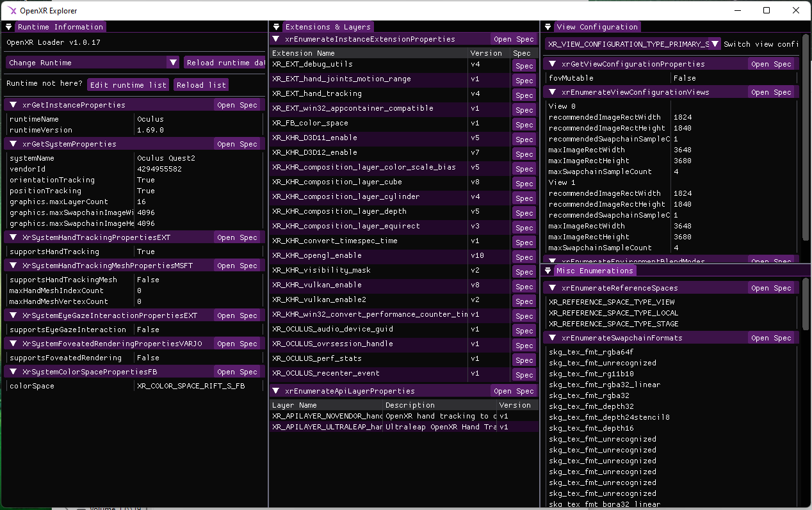Screen dimensions: 812x510
Task: Select the Extensions & Layers tab title
Action: 328,27
